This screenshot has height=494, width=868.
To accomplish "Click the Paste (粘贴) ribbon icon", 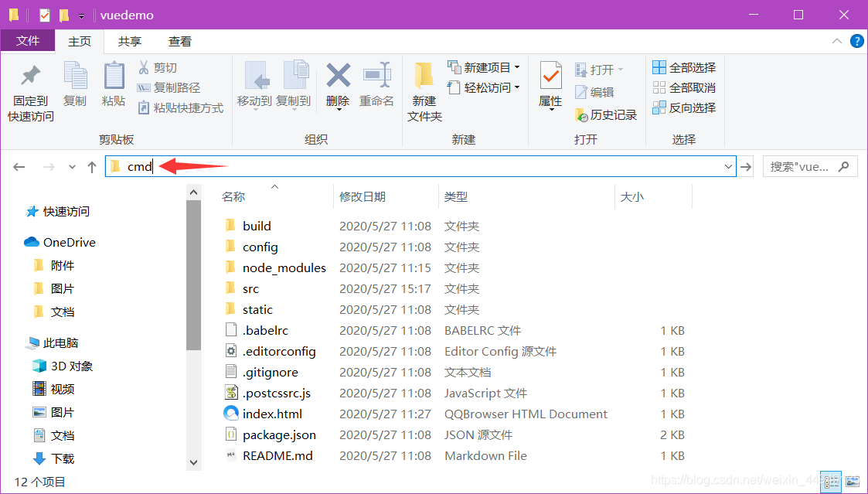I will click(x=114, y=75).
